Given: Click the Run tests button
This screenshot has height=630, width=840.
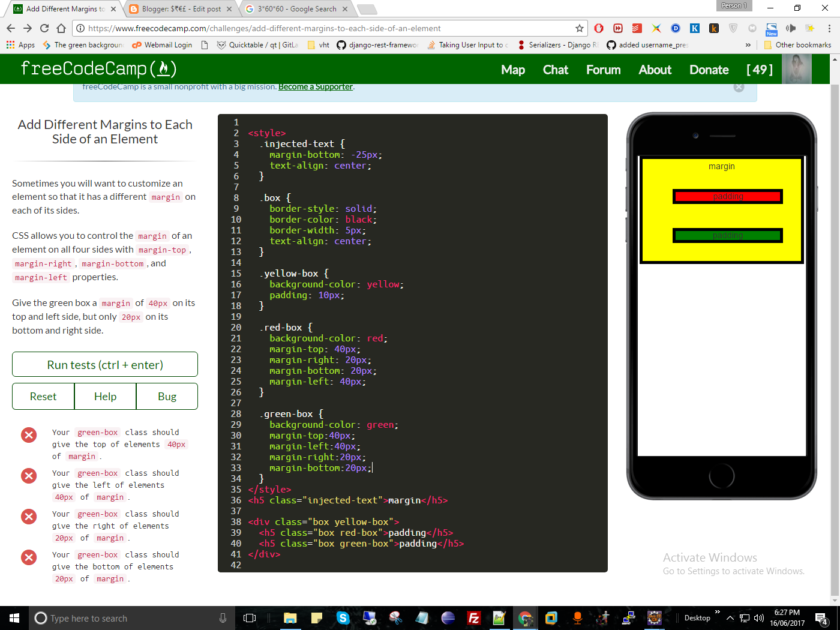Looking at the screenshot, I should coord(104,364).
